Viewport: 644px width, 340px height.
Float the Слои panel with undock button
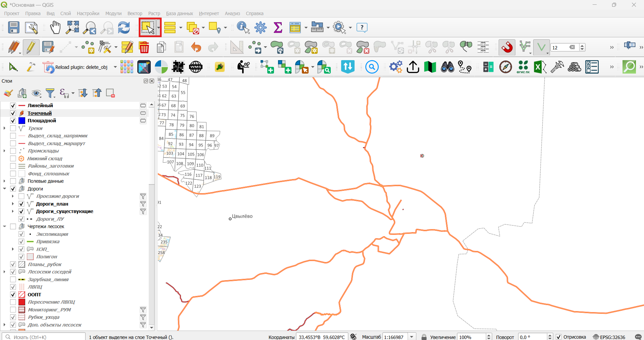point(146,81)
